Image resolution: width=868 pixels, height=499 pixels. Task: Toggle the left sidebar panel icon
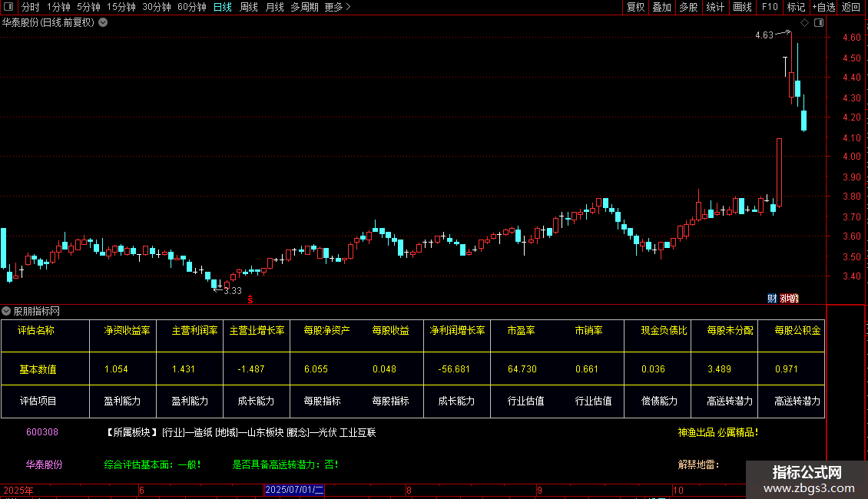[x=8, y=7]
